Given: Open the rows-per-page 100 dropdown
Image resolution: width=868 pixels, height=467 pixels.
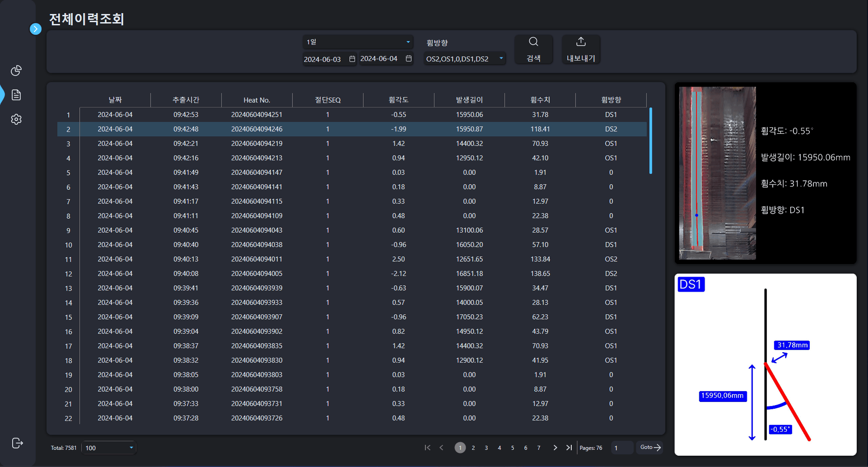Looking at the screenshot, I should [x=109, y=448].
